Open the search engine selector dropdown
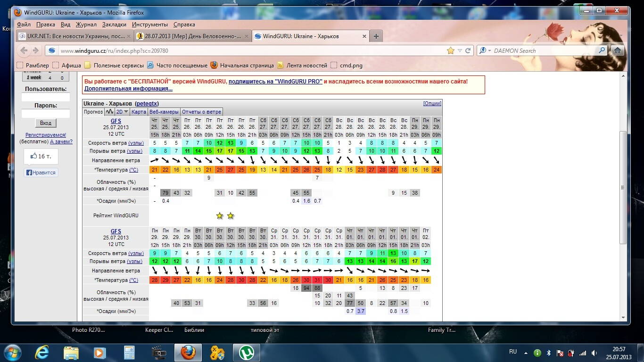The width and height of the screenshot is (644, 362). point(485,50)
